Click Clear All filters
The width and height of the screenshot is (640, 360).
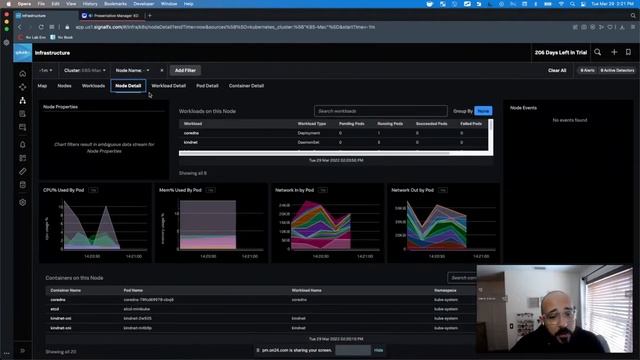click(x=557, y=70)
